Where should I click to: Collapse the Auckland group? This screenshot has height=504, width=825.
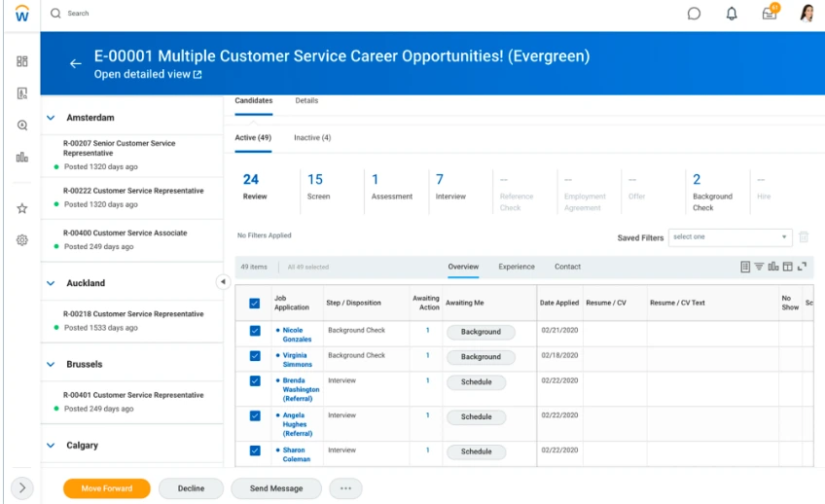51,283
